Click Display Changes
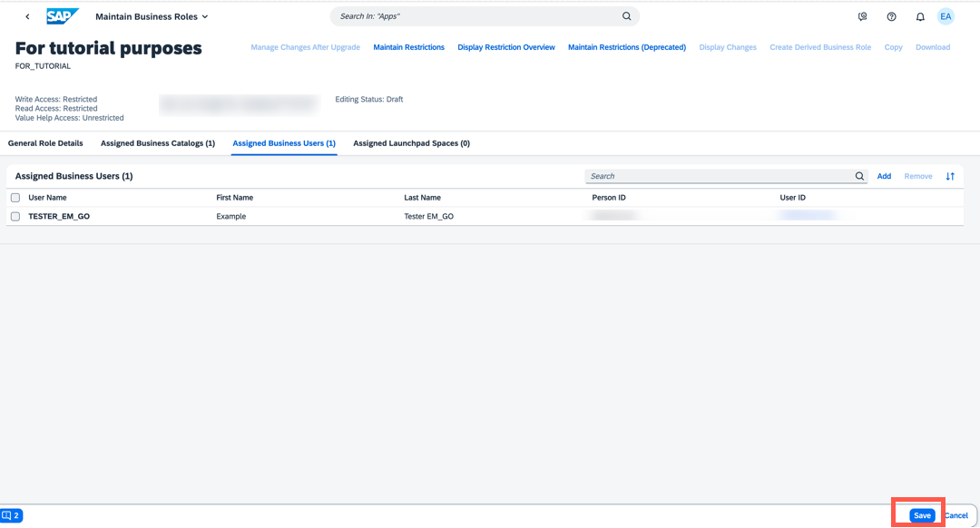980x528 pixels. (x=728, y=47)
